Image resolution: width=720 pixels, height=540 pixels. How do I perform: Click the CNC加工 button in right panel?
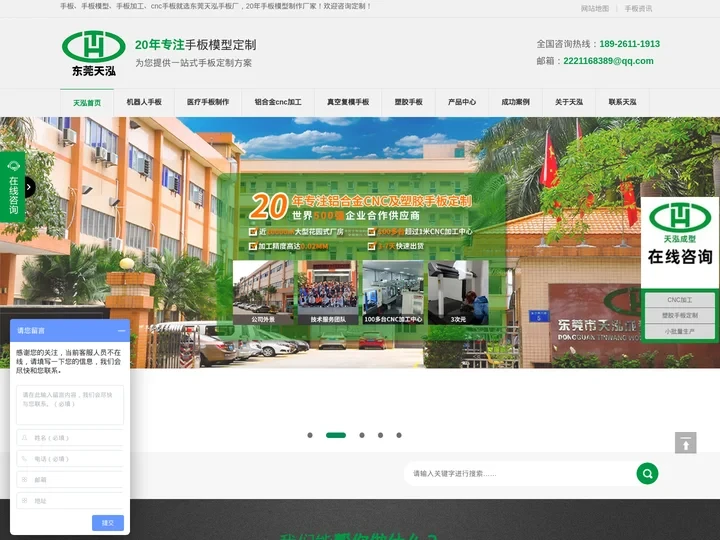tap(680, 300)
